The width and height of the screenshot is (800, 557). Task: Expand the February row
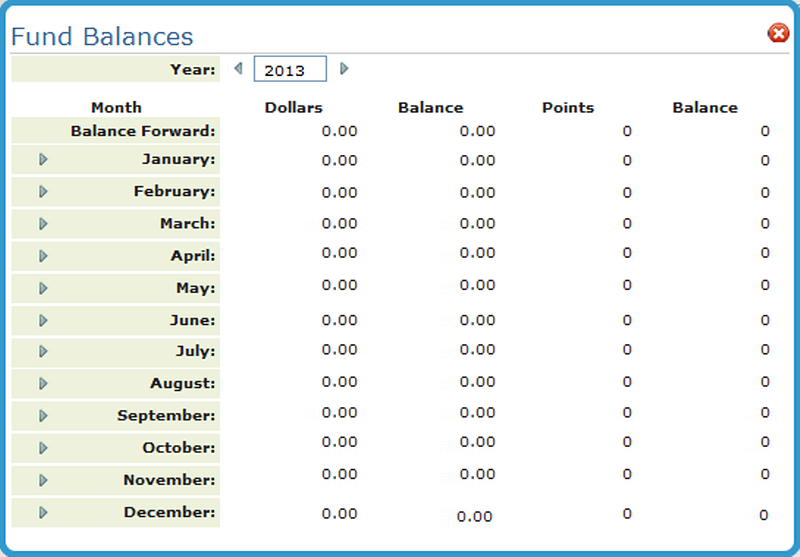(43, 191)
